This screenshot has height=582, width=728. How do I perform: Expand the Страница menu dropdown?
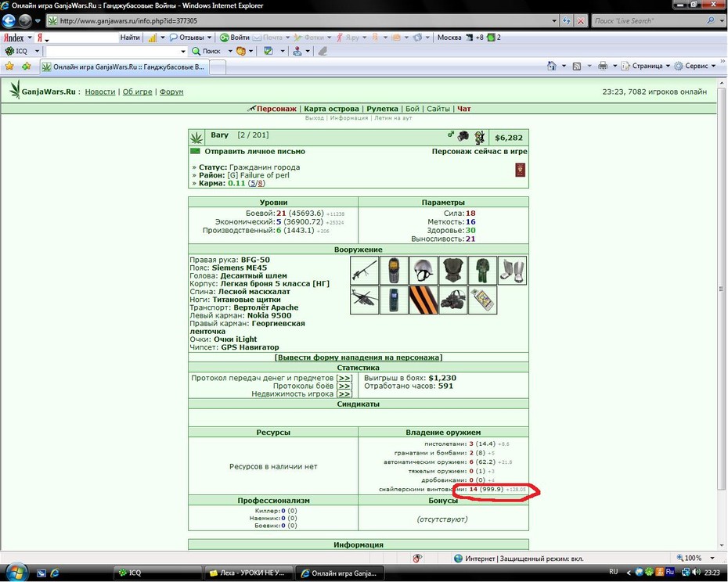tap(668, 66)
